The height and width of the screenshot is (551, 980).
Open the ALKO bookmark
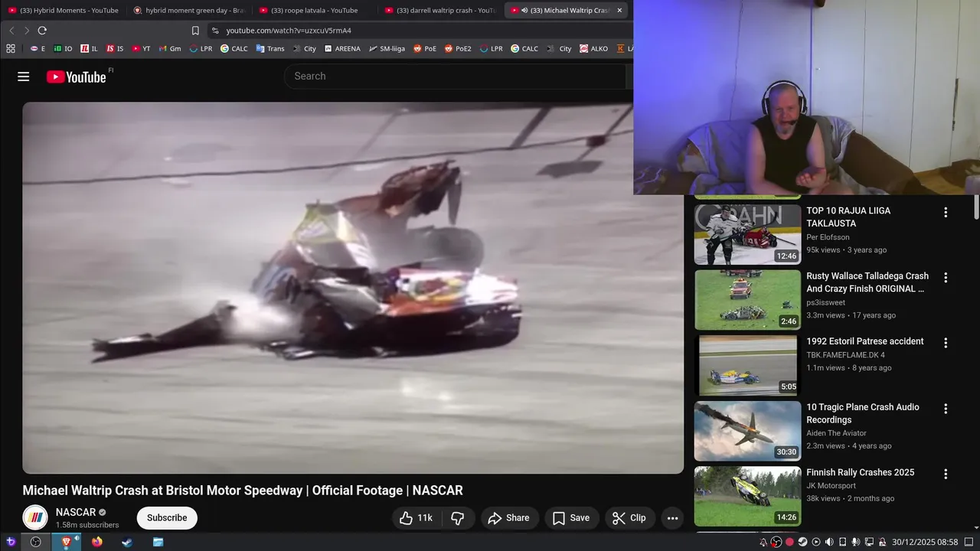click(593, 48)
